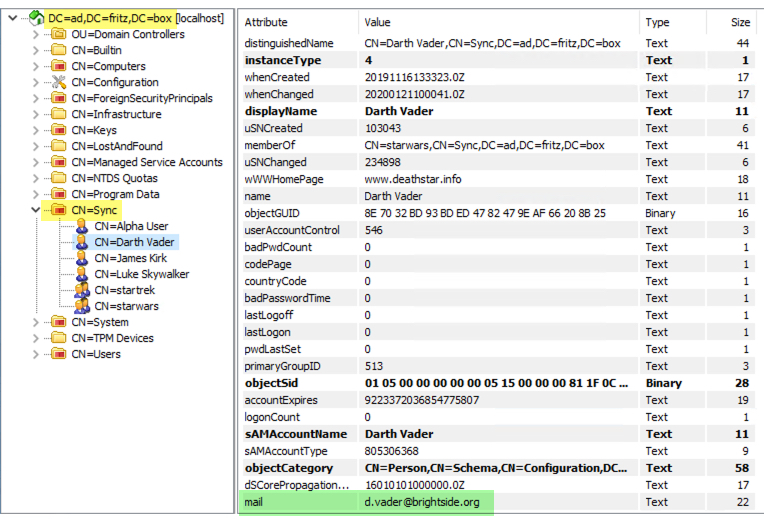
Task: Click the startrek group icon
Action: pos(82,290)
